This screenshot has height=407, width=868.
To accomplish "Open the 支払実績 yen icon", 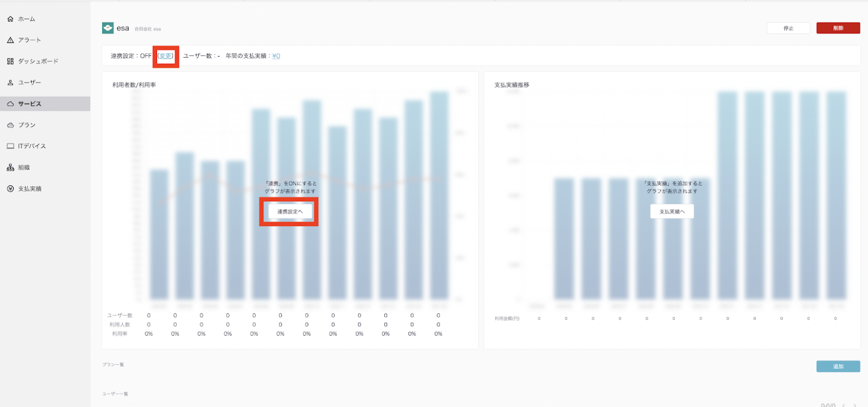I will click(10, 189).
